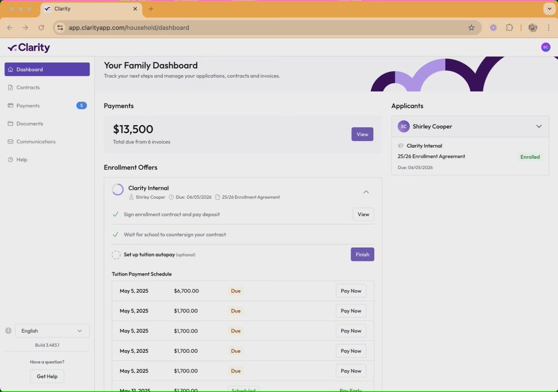Click 'Total due from 6 invoices' text
558x392 pixels.
point(142,142)
